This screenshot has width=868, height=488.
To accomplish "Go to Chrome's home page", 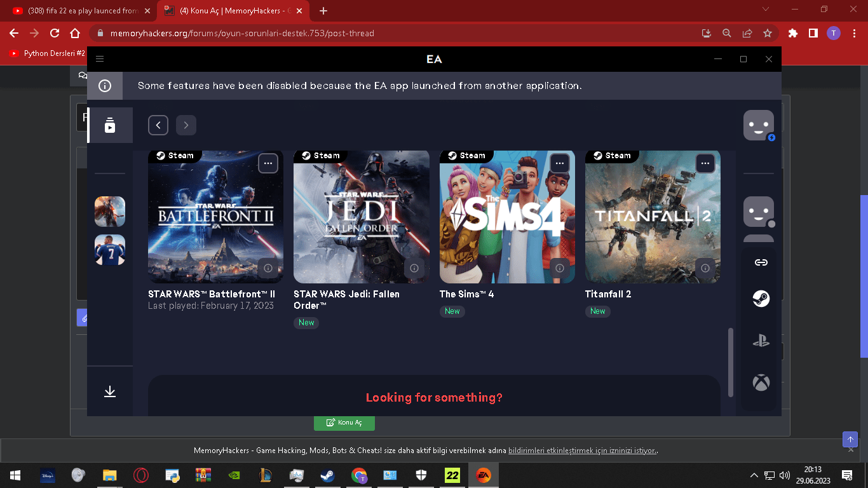I will tap(75, 33).
